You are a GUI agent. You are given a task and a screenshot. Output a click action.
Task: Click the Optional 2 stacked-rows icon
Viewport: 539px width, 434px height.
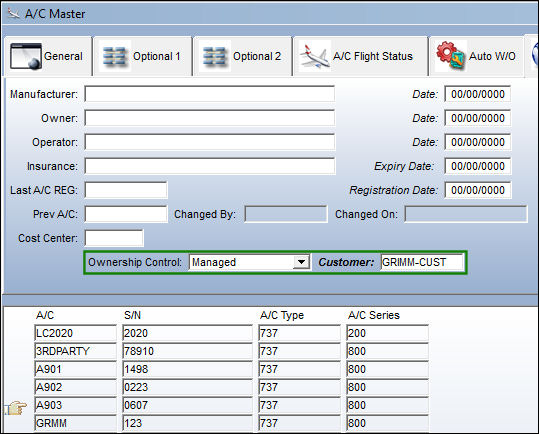point(215,56)
